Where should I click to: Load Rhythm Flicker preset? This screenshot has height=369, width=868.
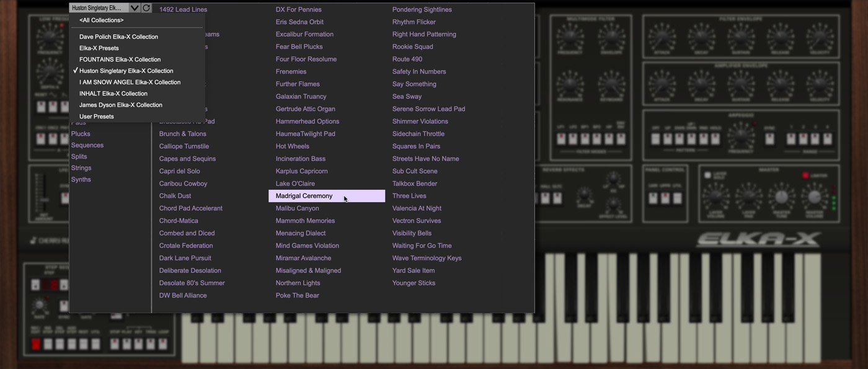[414, 22]
